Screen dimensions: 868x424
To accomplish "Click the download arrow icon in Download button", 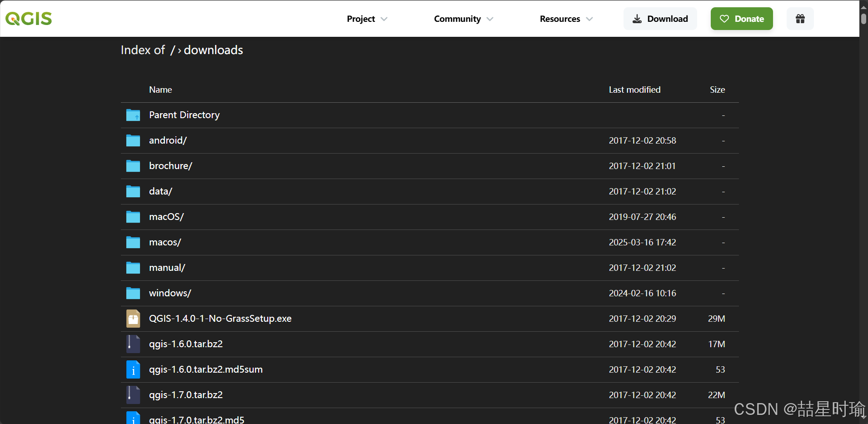I will [x=637, y=19].
